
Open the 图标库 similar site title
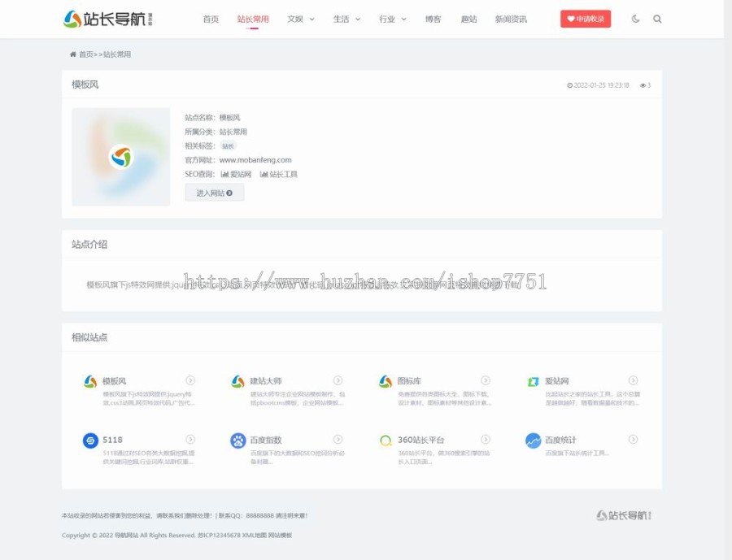click(x=409, y=381)
